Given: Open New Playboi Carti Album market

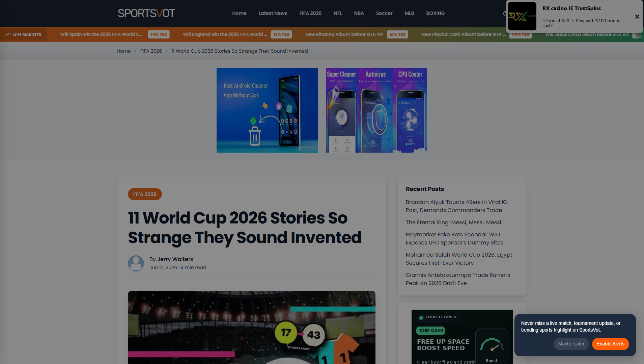Looking at the screenshot, I should click(463, 34).
